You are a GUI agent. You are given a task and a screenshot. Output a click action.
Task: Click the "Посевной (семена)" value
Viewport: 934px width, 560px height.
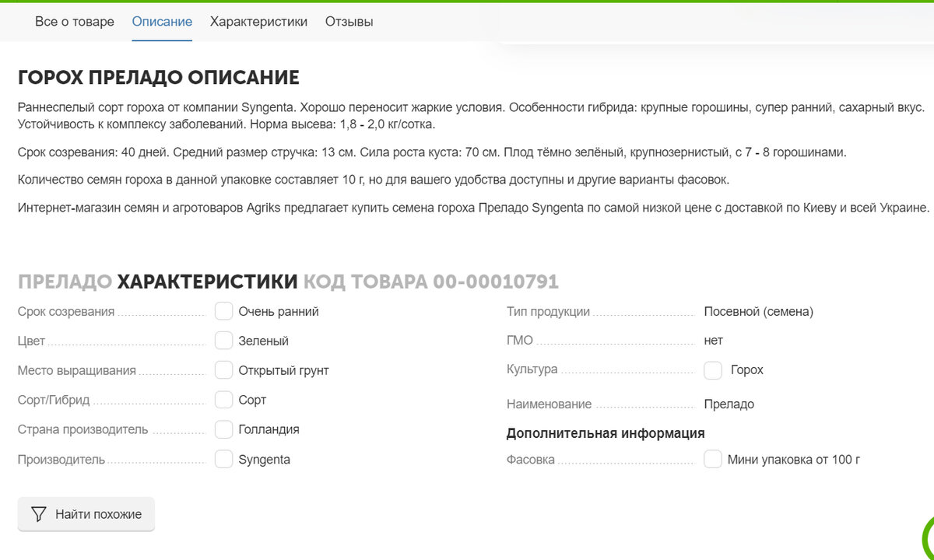pyautogui.click(x=758, y=311)
